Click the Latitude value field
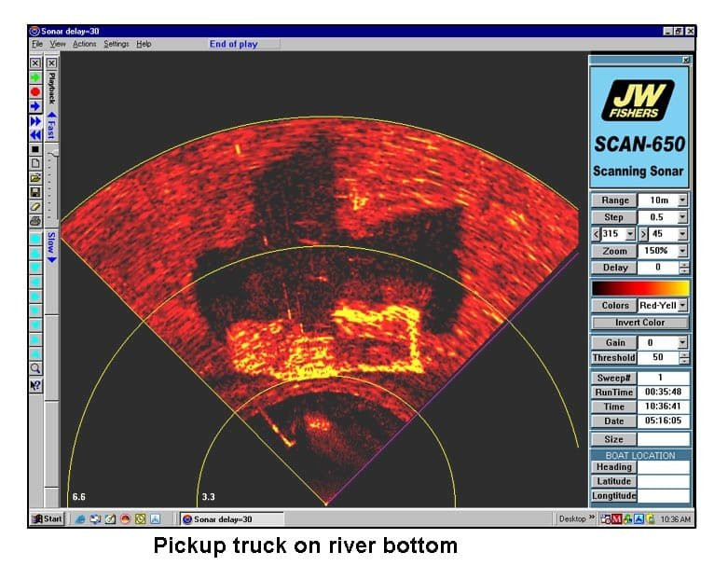 [x=663, y=481]
